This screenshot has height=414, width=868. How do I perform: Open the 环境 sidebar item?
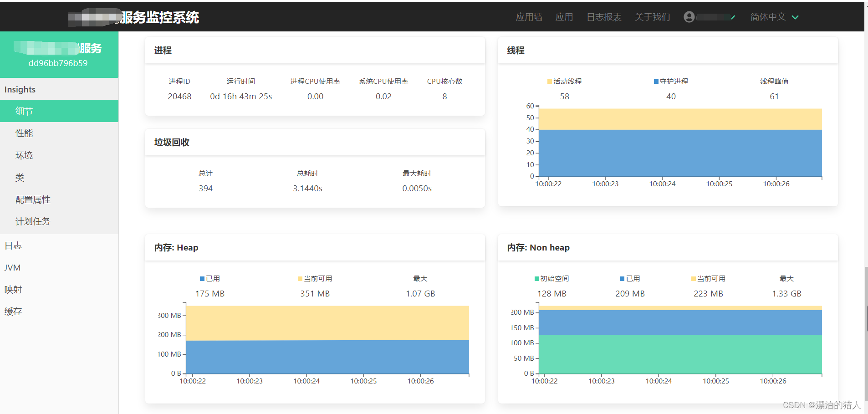59,155
